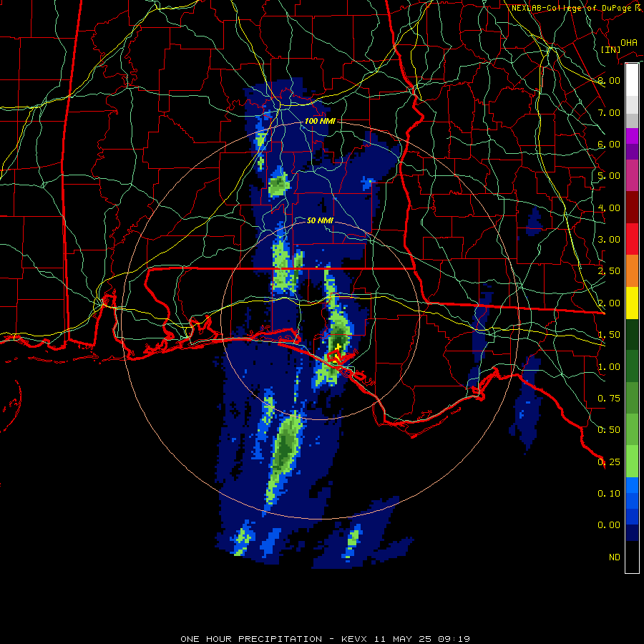
Task: Click the '8.00' scale label
Action: (609, 80)
